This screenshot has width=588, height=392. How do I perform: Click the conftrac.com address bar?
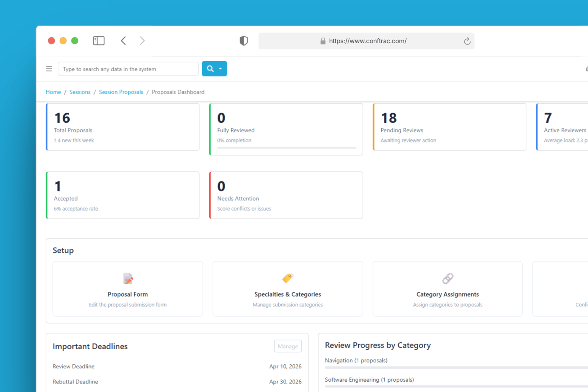(366, 41)
